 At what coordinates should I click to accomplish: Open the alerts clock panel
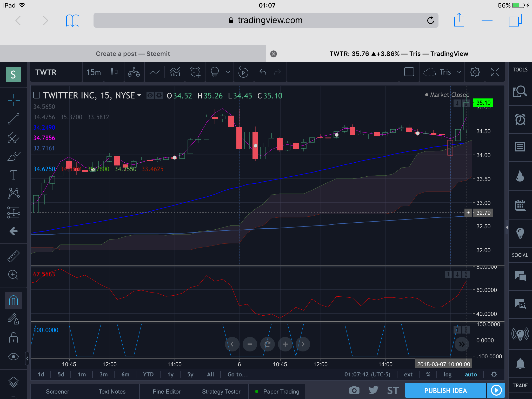[x=520, y=119]
